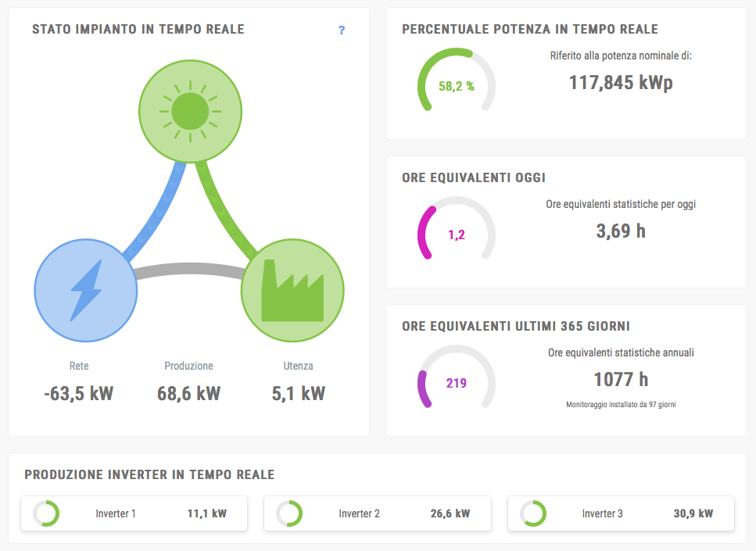Select the Utenza 5,1 kW reading
Viewport: 756px width, 551px height.
click(x=298, y=393)
